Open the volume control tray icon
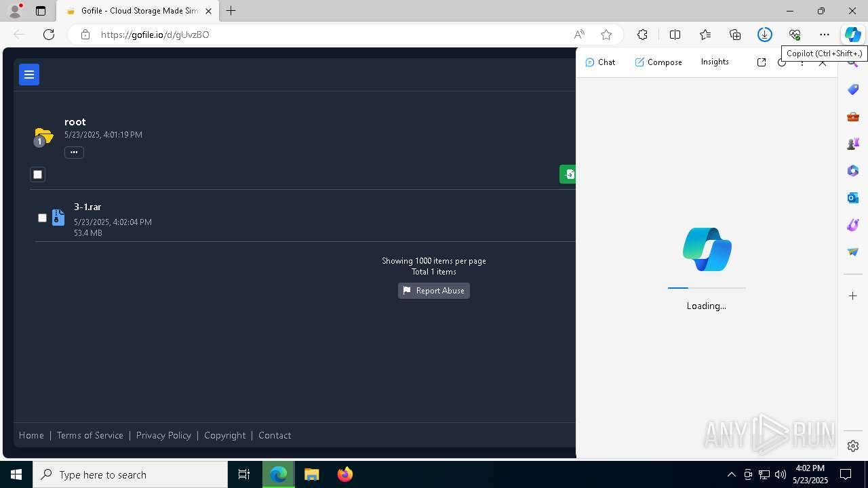The width and height of the screenshot is (868, 488). coord(781,474)
